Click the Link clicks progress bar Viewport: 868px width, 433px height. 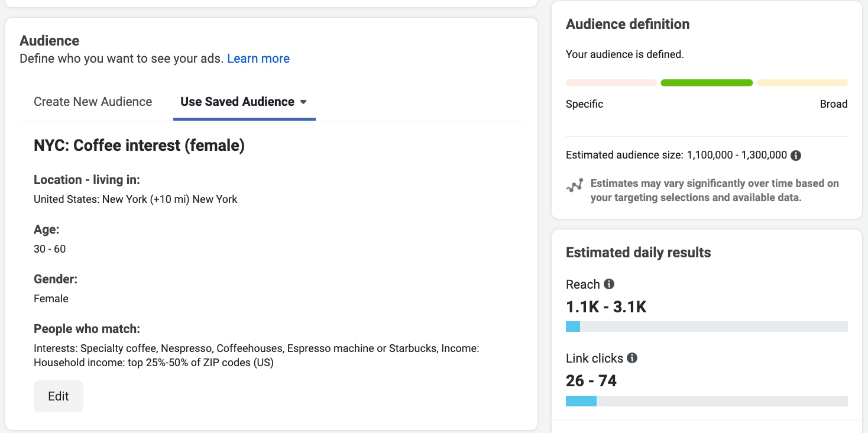pos(707,401)
